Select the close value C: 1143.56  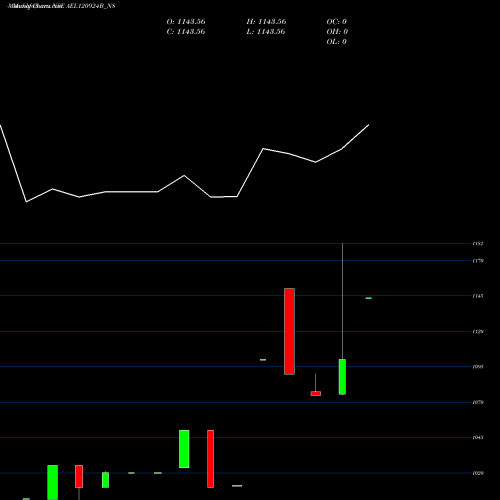point(186,32)
